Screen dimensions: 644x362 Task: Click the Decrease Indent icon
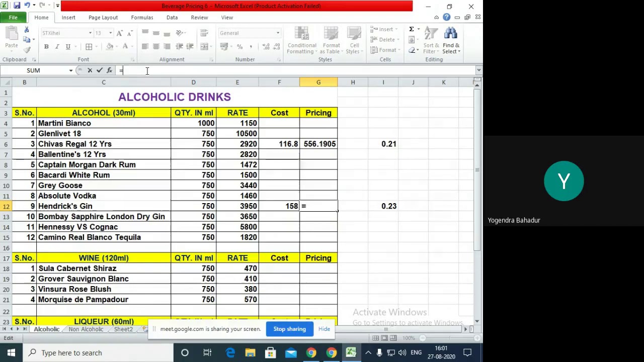[x=179, y=47]
